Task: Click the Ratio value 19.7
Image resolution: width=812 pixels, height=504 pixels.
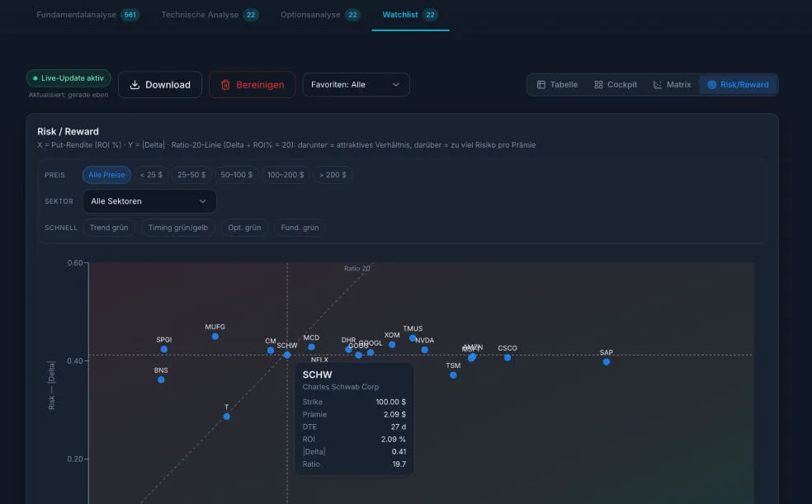Action: [399, 464]
